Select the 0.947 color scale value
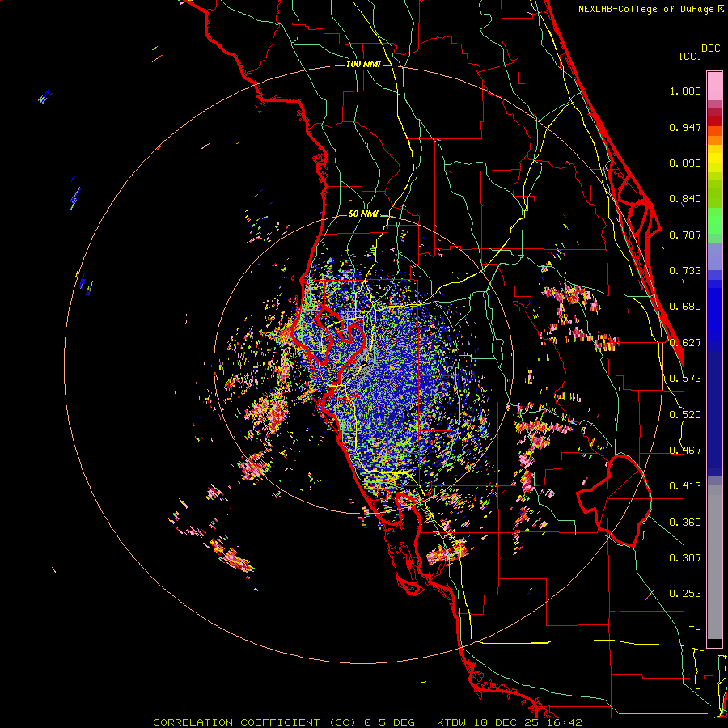 tap(685, 127)
